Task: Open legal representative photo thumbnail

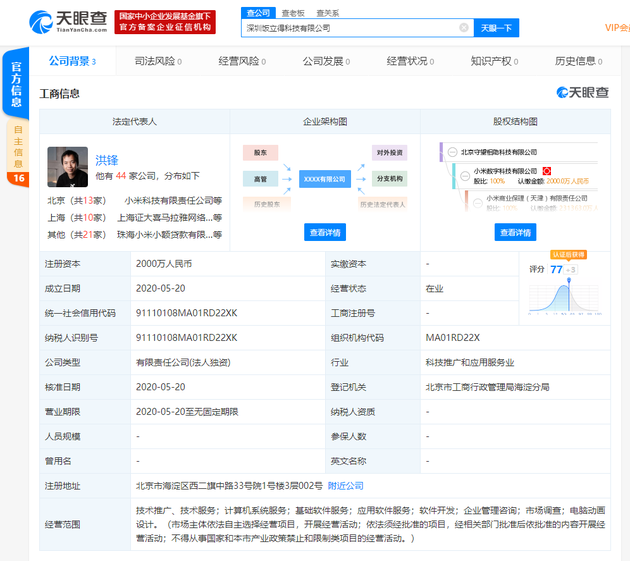Action: pyautogui.click(x=68, y=167)
